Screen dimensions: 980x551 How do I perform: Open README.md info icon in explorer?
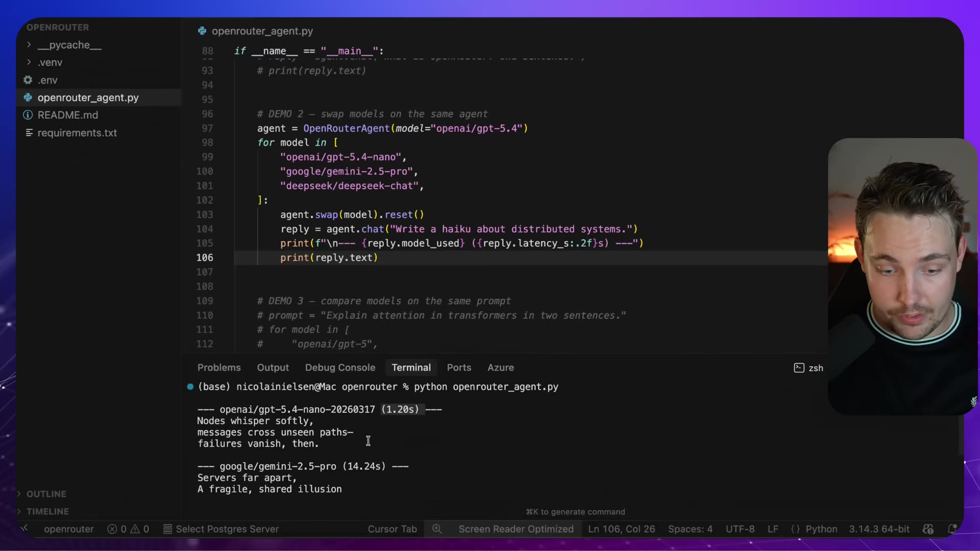pyautogui.click(x=28, y=115)
